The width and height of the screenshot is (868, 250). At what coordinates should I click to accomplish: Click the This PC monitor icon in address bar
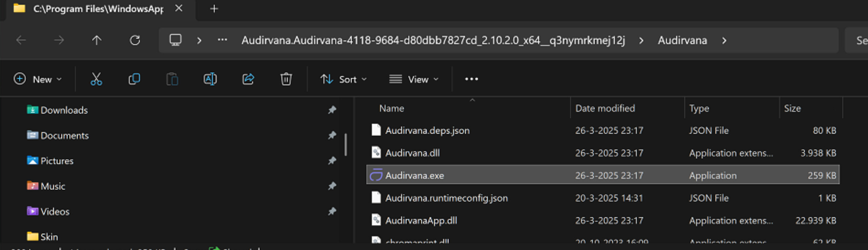click(175, 40)
